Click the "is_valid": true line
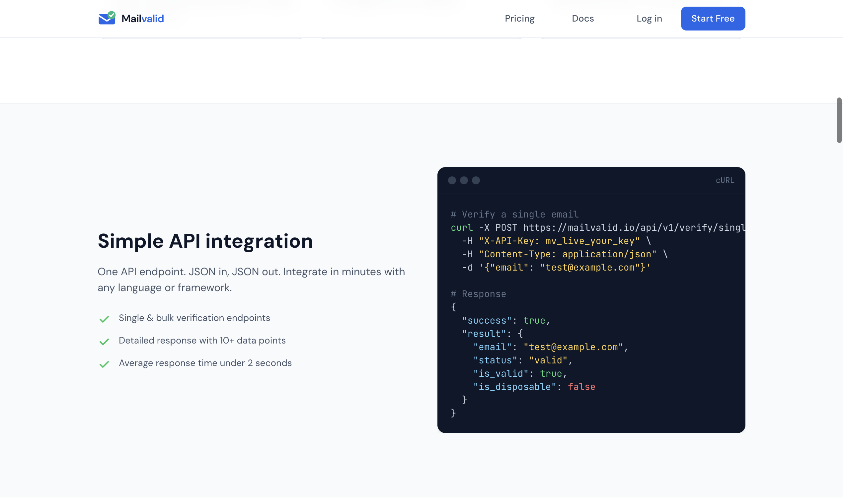This screenshot has height=504, width=843. (x=520, y=373)
